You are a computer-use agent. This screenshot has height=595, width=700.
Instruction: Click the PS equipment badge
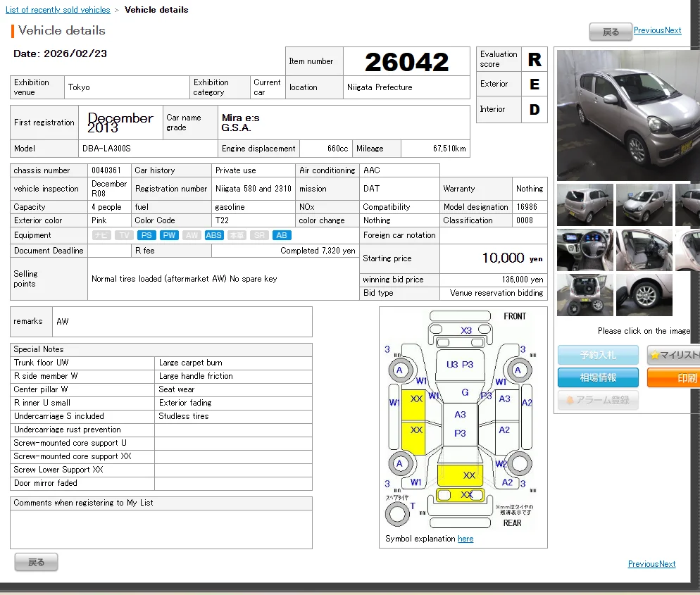[x=146, y=235]
